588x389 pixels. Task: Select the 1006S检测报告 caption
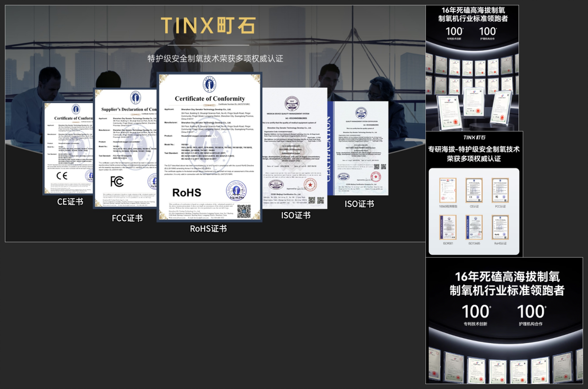click(448, 206)
